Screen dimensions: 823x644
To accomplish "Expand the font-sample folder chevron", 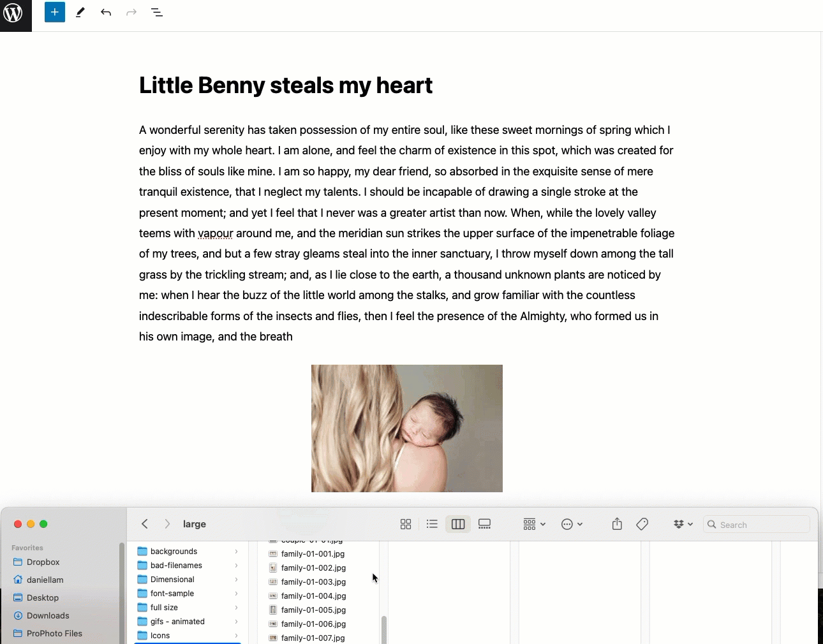I will [236, 594].
